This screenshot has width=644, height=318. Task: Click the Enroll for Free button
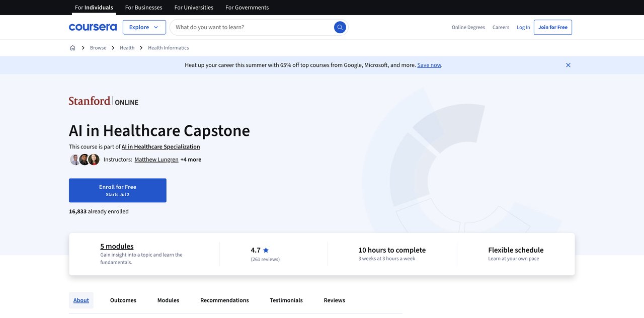click(x=118, y=190)
